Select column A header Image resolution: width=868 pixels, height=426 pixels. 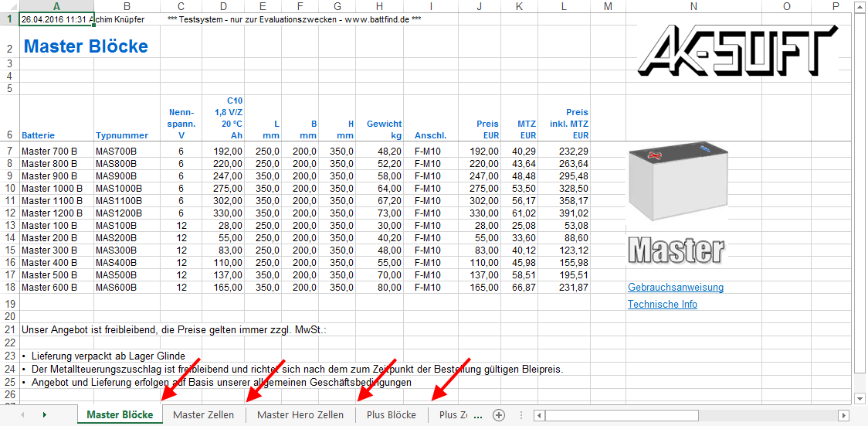click(x=56, y=6)
